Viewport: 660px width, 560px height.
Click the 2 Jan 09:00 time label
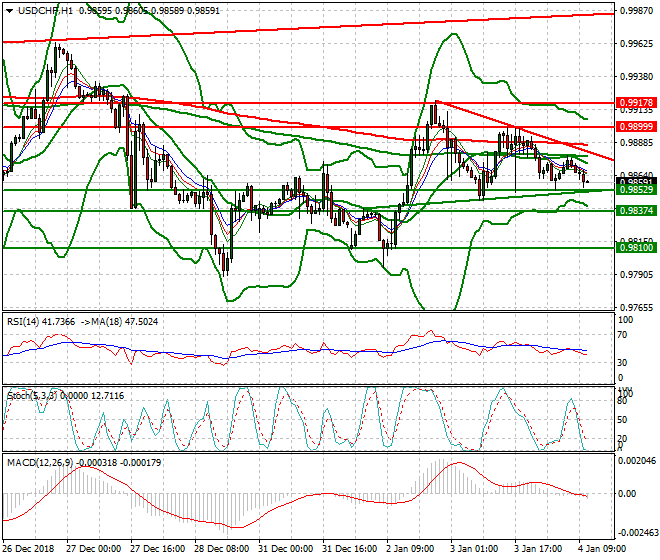(x=410, y=549)
